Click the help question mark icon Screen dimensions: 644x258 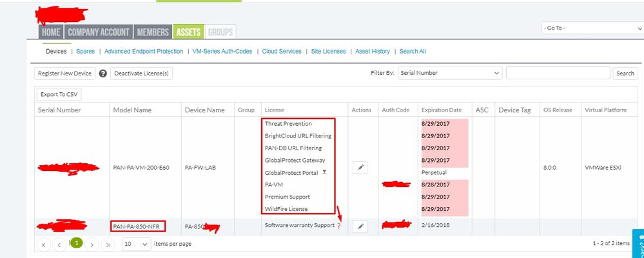103,73
